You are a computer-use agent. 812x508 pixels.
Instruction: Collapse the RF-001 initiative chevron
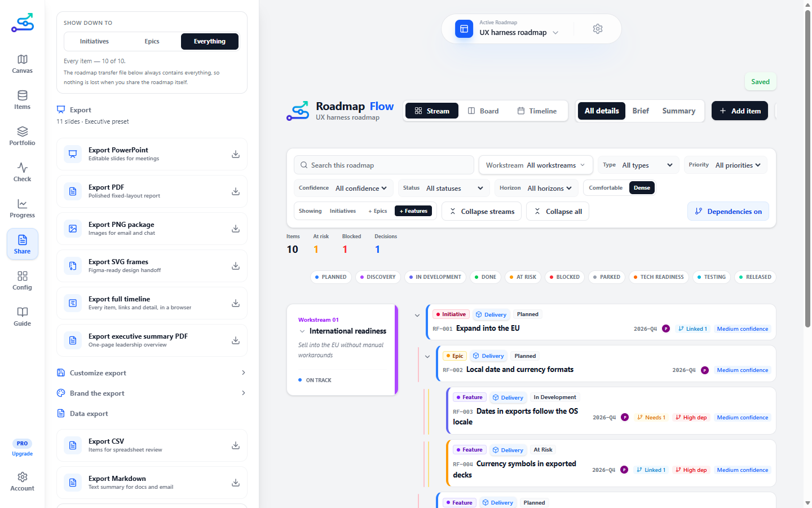click(417, 316)
